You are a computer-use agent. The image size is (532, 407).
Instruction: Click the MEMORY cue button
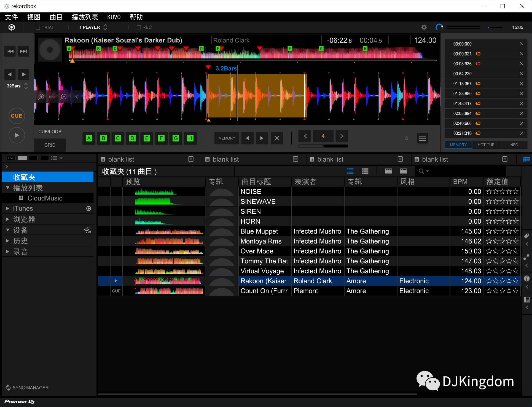(227, 138)
